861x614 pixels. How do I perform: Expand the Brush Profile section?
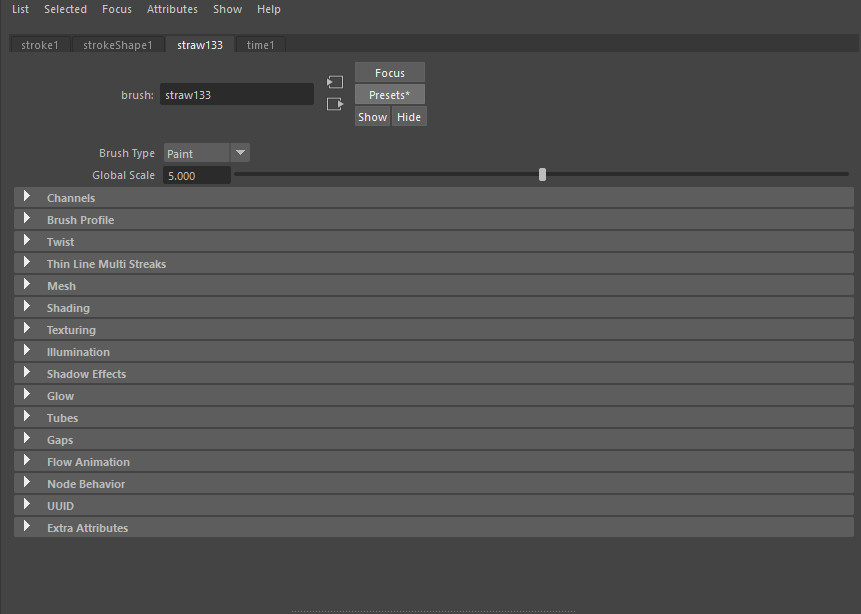pyautogui.click(x=434, y=220)
